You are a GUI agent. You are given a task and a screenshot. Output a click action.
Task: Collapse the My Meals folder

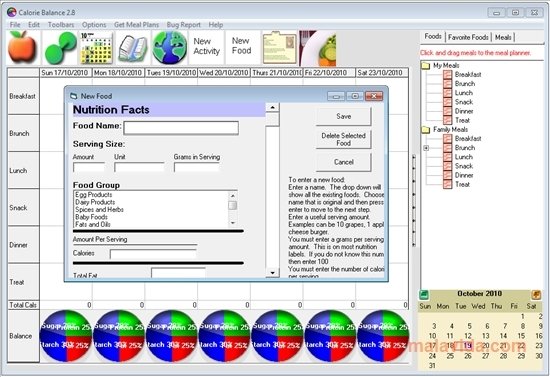(x=425, y=66)
